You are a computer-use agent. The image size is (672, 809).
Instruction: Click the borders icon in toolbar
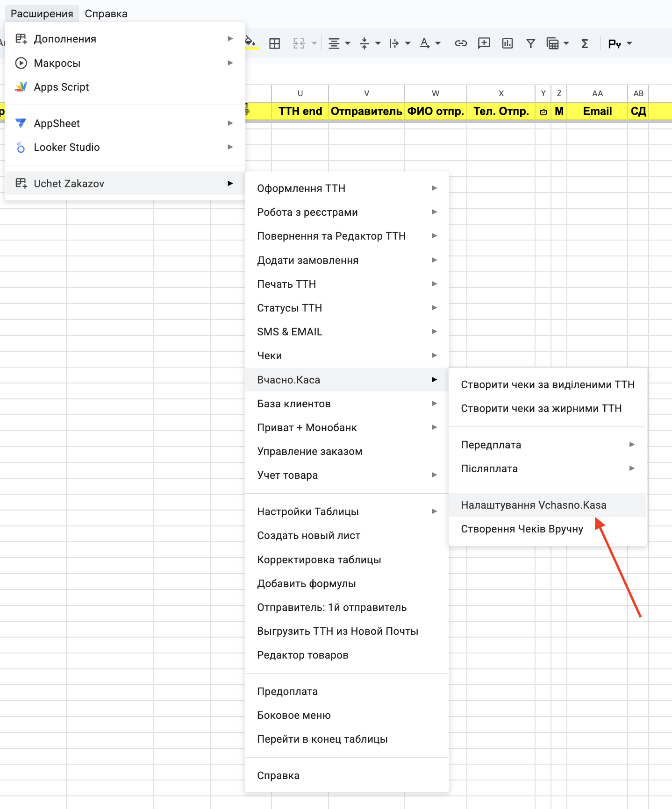click(x=275, y=44)
